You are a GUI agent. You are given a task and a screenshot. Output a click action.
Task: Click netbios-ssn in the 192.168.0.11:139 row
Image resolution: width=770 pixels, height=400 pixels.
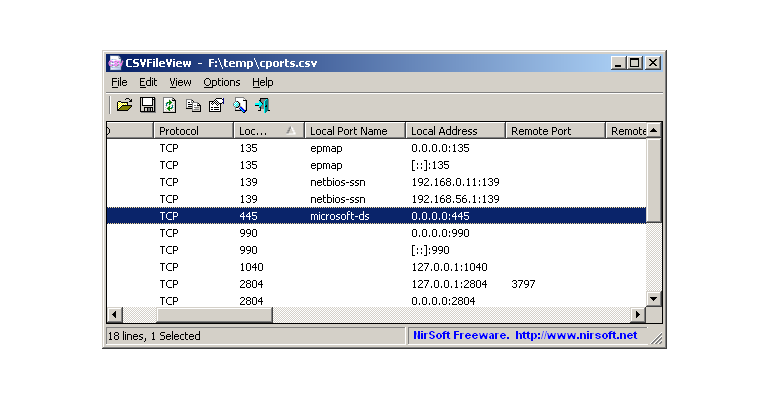pyautogui.click(x=338, y=182)
